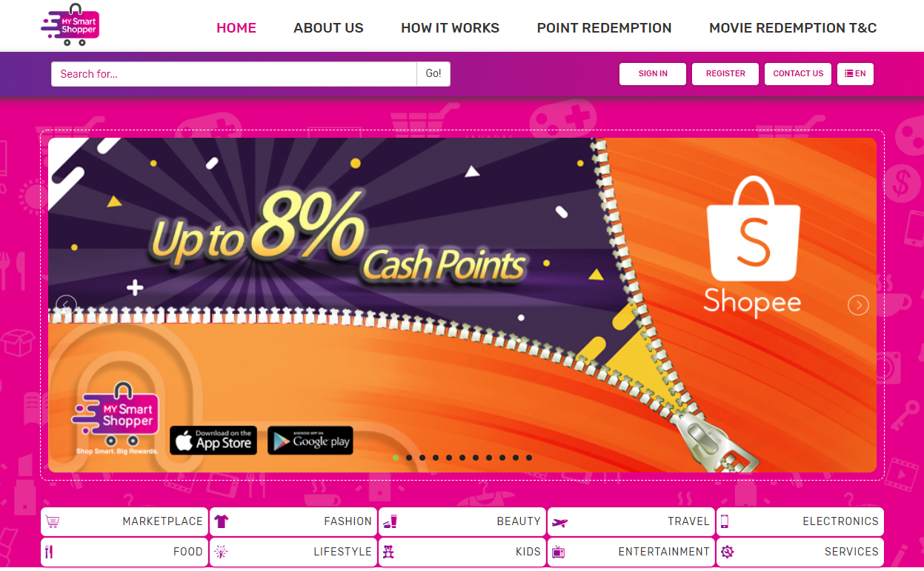The width and height of the screenshot is (924, 571).
Task: Select the Fashion category t-shirt icon
Action: (221, 521)
